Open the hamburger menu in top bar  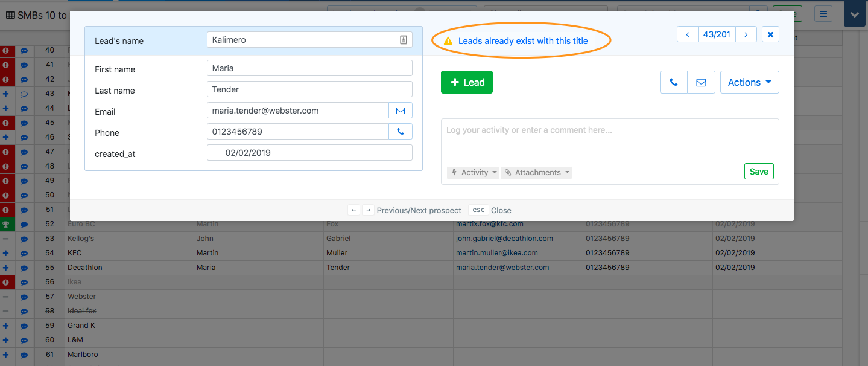[x=823, y=14]
